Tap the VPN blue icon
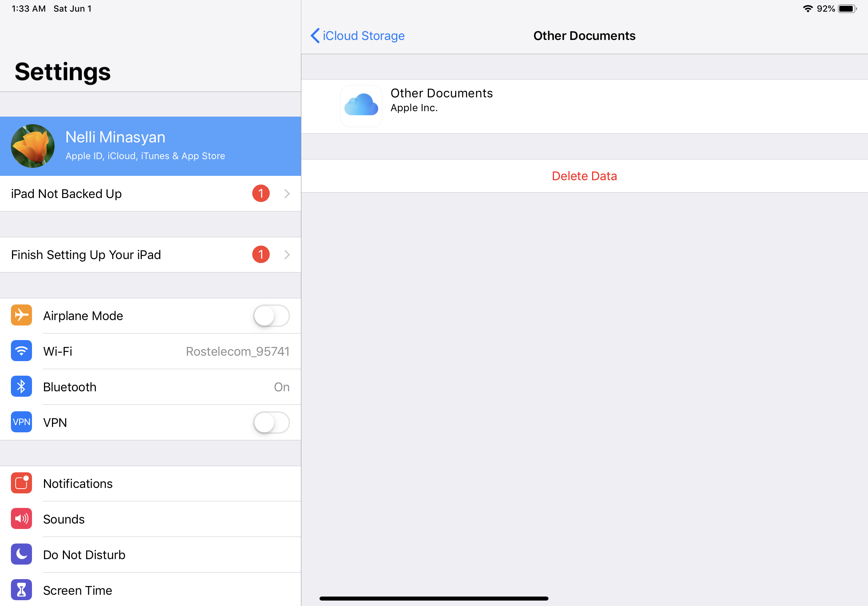 click(21, 422)
